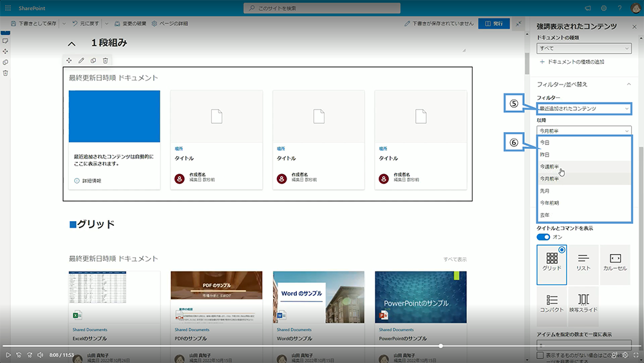Choose 今週前半 from the 以降 list
This screenshot has height=363, width=644.
tap(584, 166)
